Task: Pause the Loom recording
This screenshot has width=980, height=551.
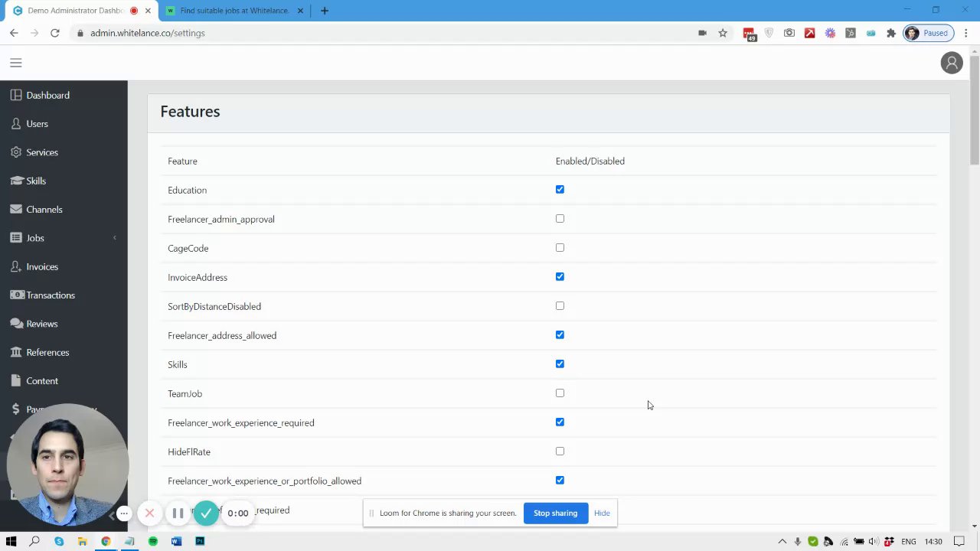Action: click(x=178, y=513)
